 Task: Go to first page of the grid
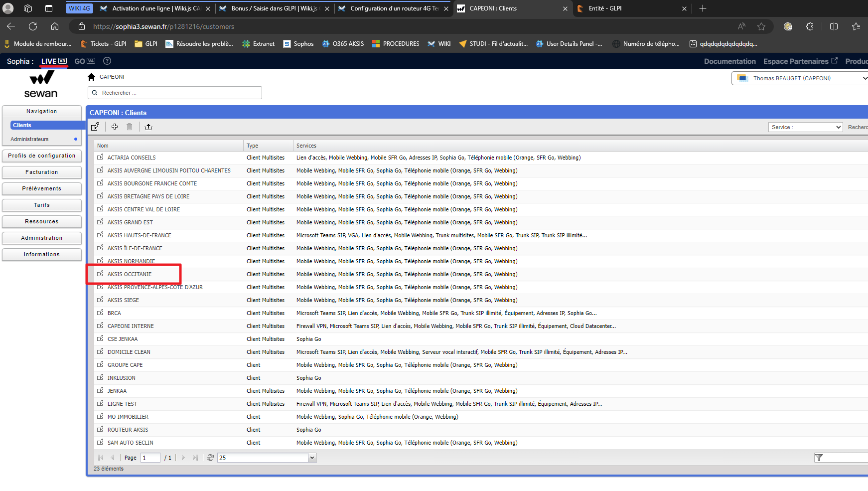tap(101, 458)
